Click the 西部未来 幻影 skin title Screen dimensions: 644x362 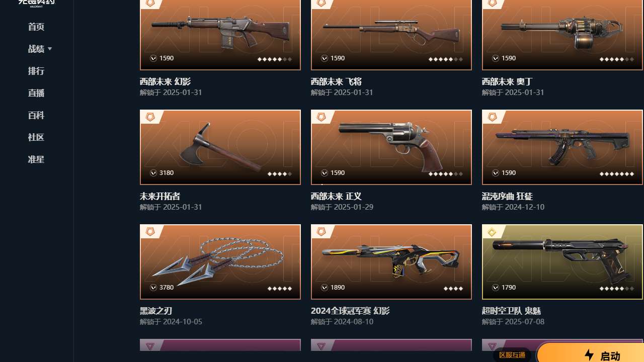pos(165,81)
